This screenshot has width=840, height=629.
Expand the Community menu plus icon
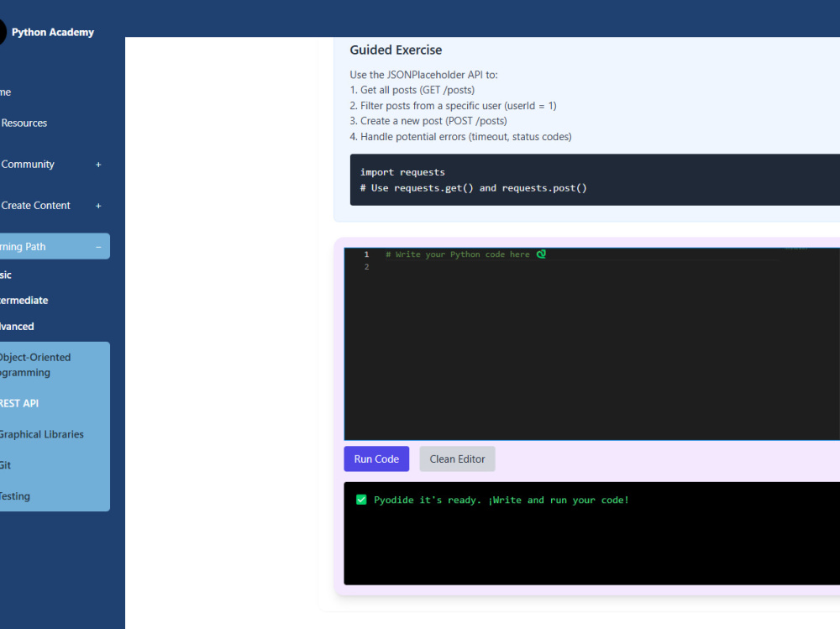pyautogui.click(x=98, y=165)
